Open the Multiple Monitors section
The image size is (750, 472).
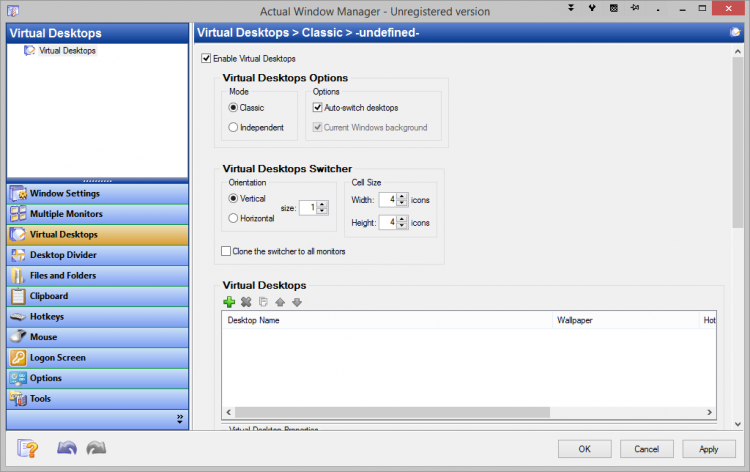(98, 214)
